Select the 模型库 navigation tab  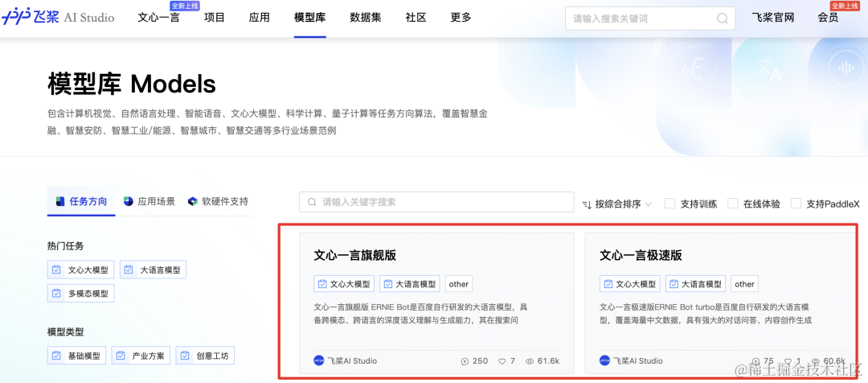310,18
